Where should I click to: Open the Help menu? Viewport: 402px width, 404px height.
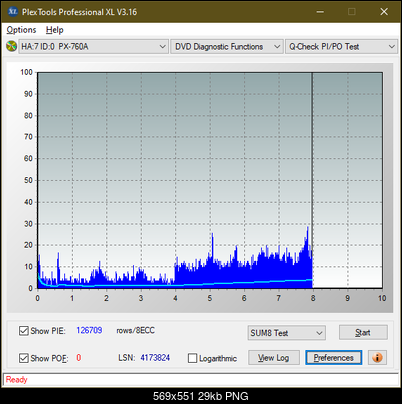[x=55, y=30]
